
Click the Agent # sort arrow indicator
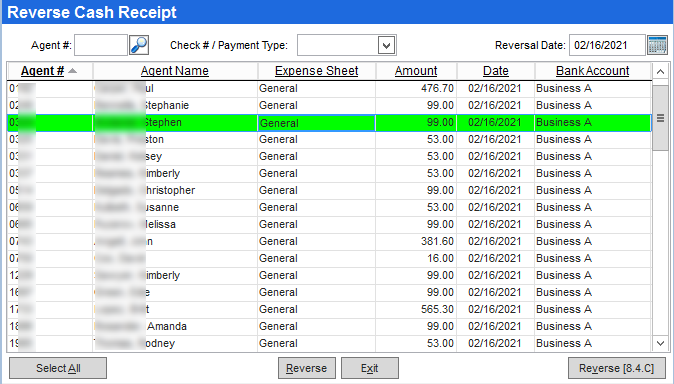pos(73,71)
